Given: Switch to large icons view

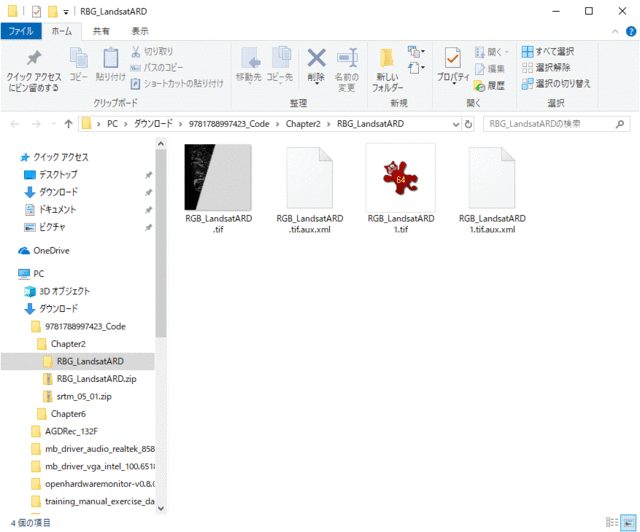Looking at the screenshot, I should pyautogui.click(x=629, y=522).
